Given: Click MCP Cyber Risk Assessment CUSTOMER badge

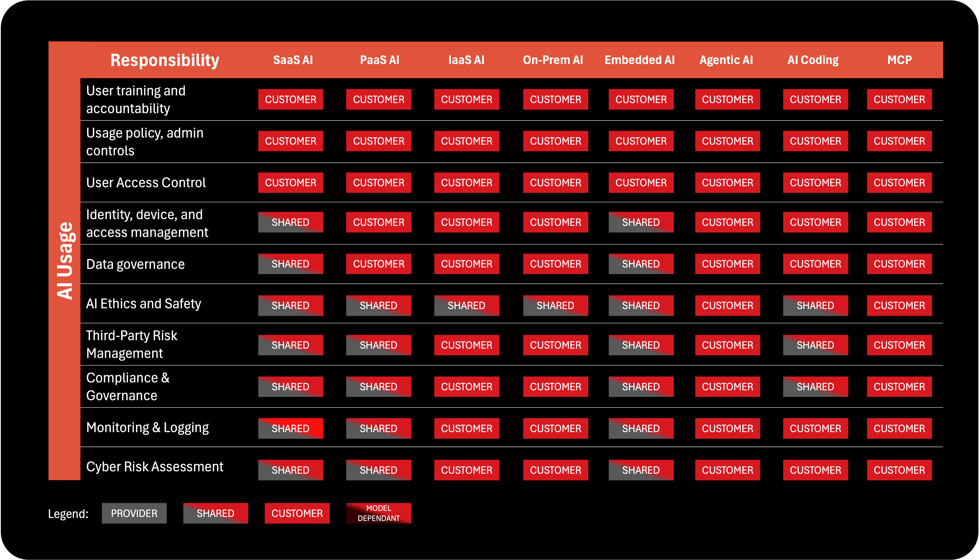Looking at the screenshot, I should point(899,470).
